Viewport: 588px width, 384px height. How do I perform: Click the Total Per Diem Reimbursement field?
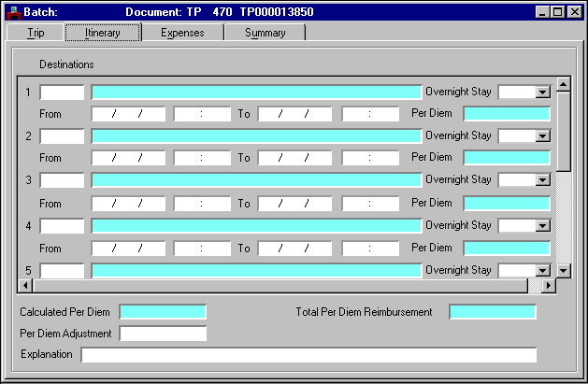[493, 312]
